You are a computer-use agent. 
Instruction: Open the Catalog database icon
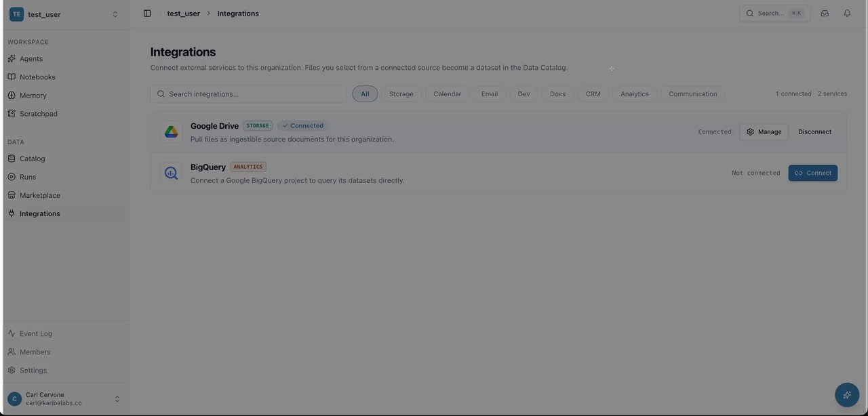click(12, 159)
